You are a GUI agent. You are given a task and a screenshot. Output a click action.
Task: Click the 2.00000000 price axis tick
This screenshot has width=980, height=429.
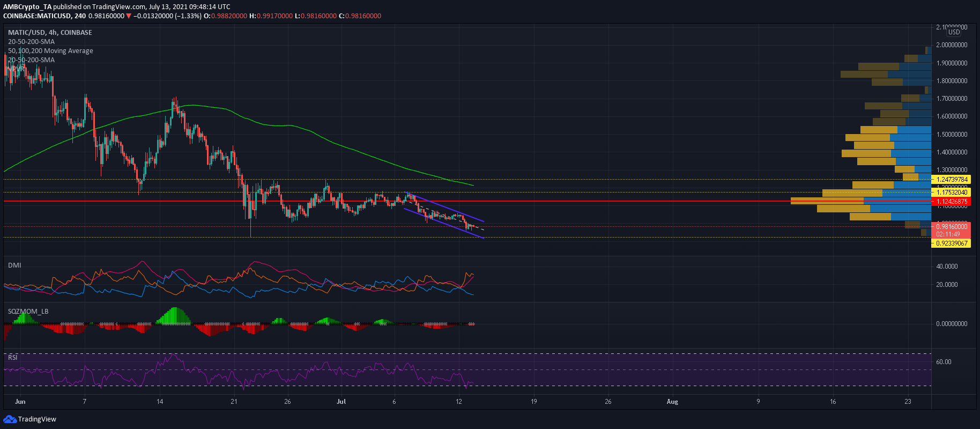(x=952, y=45)
